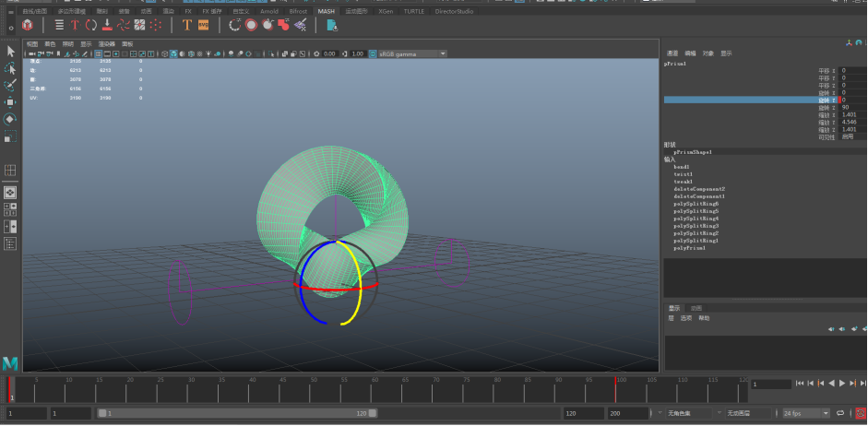This screenshot has height=426, width=868.
Task: Switch to the XGen shelf tab
Action: point(386,11)
